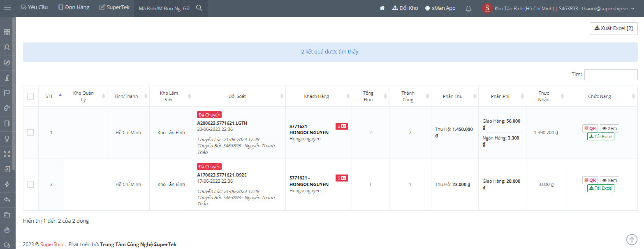Open the flag icon in sidebar

coord(7,93)
